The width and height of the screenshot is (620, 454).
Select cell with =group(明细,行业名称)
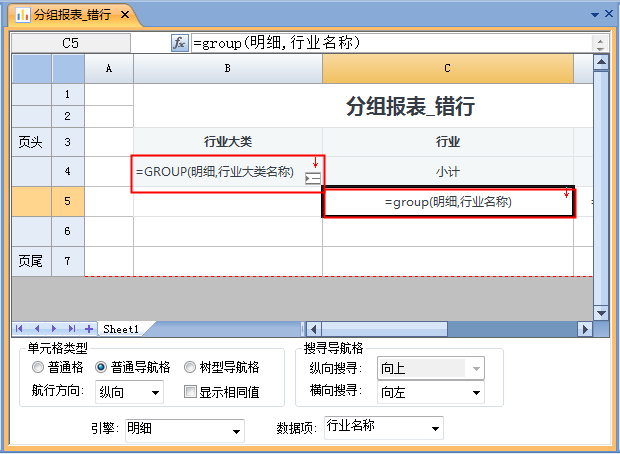pyautogui.click(x=448, y=202)
